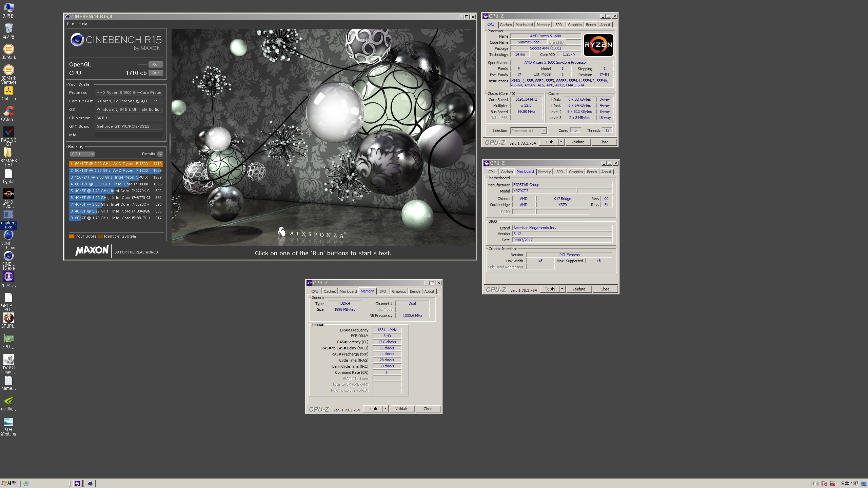Select the GPU-Z desktop icon

[8, 341]
